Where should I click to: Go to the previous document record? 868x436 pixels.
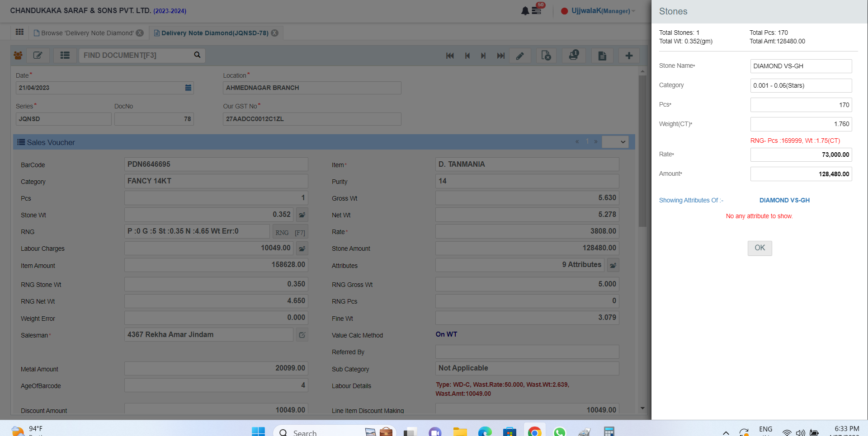click(467, 56)
